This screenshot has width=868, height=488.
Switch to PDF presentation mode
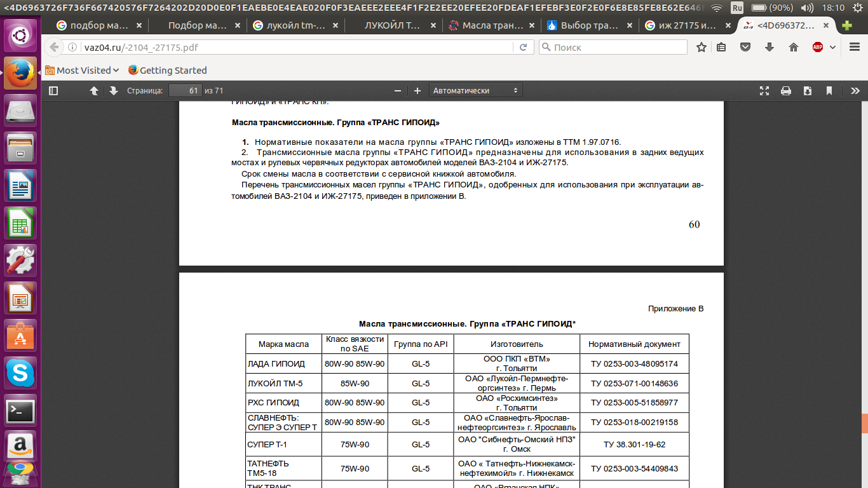[x=764, y=91]
